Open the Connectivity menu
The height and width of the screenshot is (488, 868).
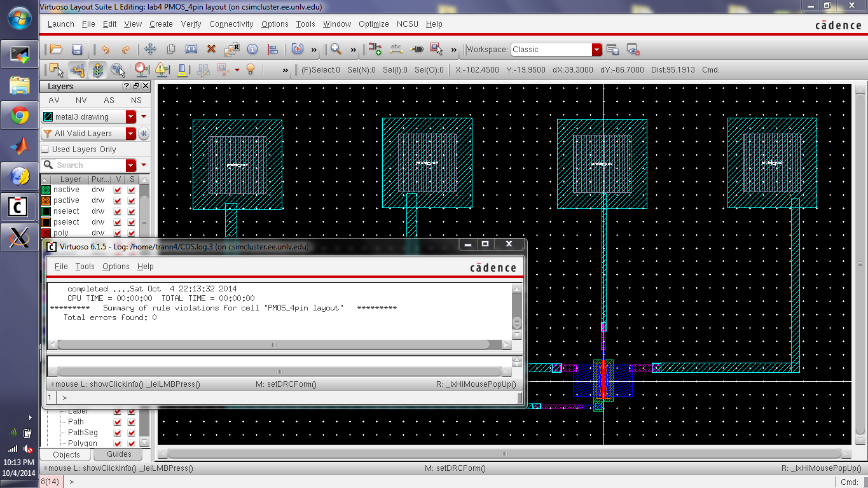pyautogui.click(x=231, y=24)
